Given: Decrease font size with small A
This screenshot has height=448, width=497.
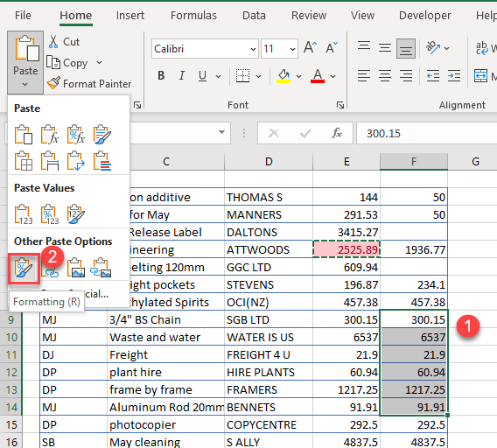Looking at the screenshot, I should 332,48.
